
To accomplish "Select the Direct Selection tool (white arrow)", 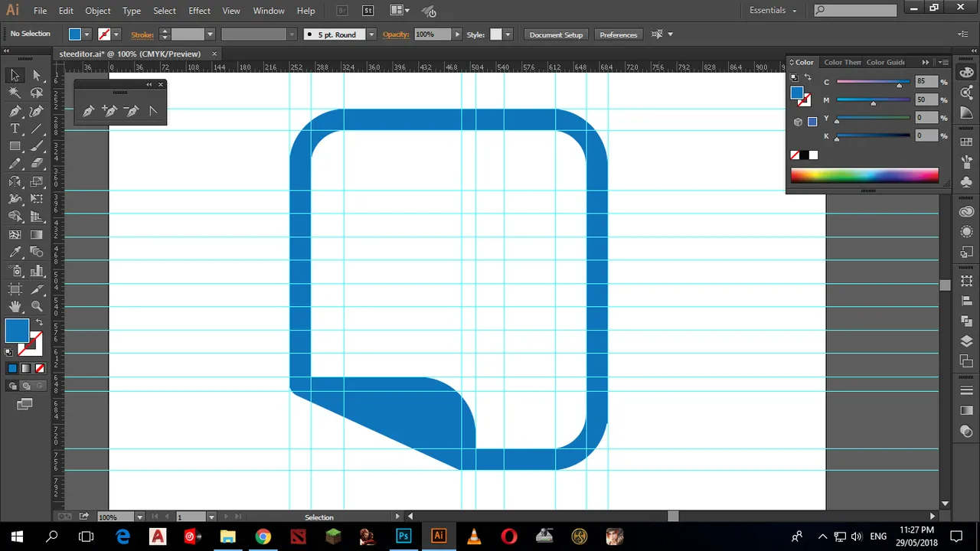I will (37, 75).
